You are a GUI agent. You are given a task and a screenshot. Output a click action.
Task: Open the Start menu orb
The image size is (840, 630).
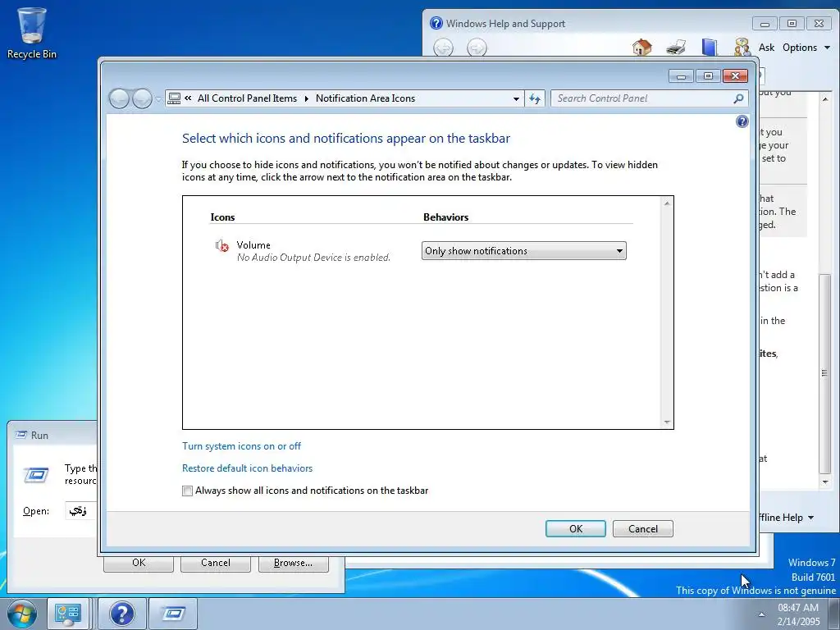[x=21, y=614]
